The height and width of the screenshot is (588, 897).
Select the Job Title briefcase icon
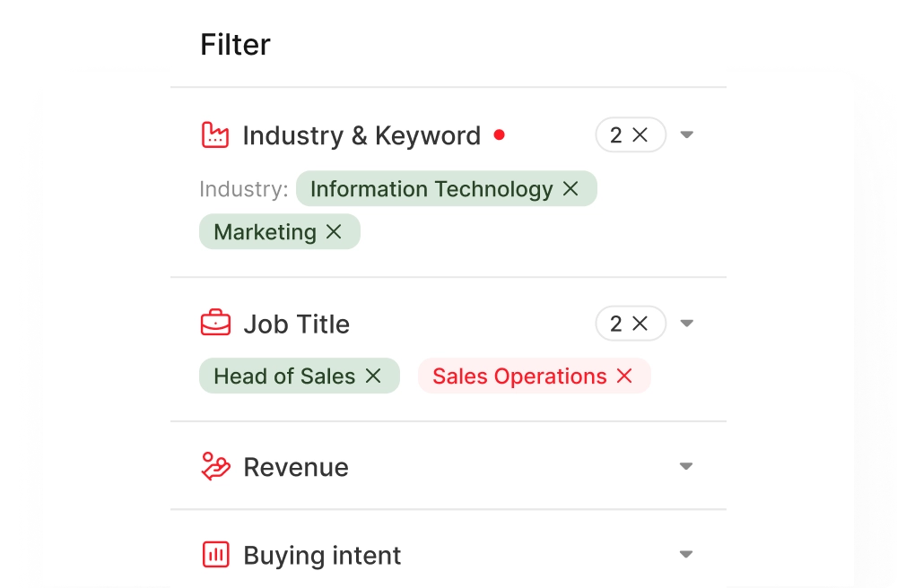pyautogui.click(x=214, y=323)
